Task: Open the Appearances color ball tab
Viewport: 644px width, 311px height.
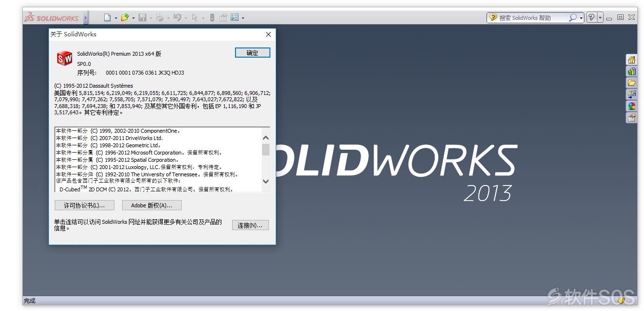Action: click(631, 106)
